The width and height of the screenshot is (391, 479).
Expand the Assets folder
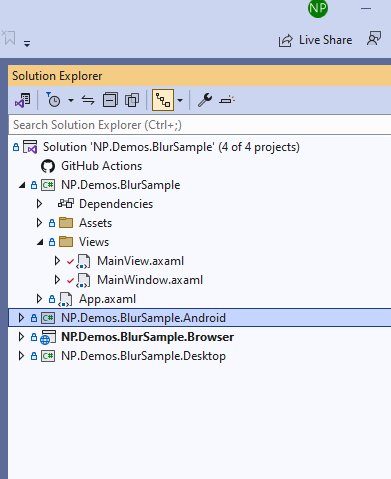point(39,223)
